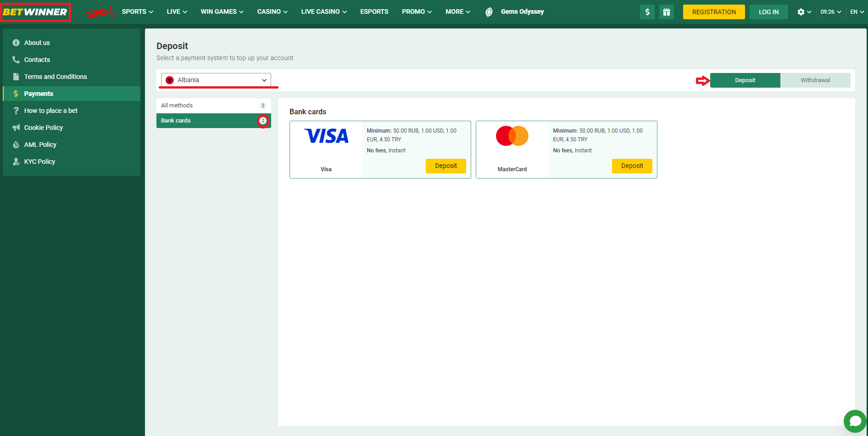Click the Visa card logo
The width and height of the screenshot is (868, 436).
tap(326, 136)
